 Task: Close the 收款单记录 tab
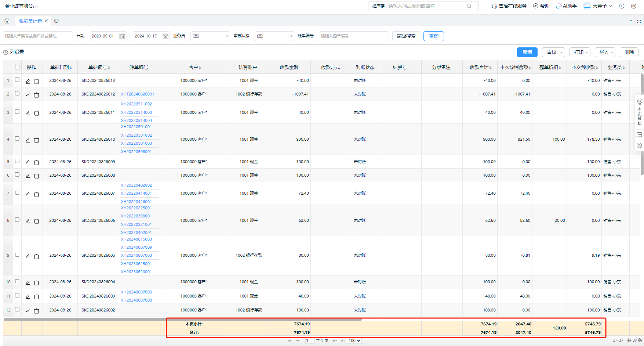click(x=46, y=21)
